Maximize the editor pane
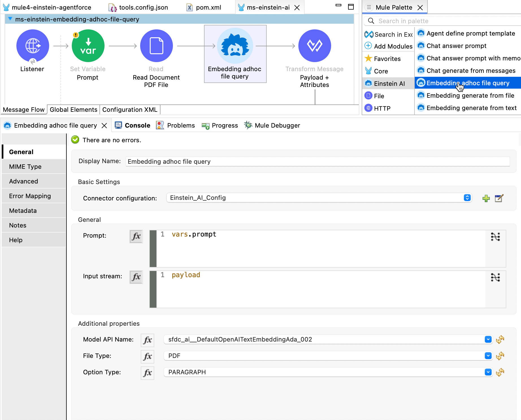Image resolution: width=521 pixels, height=420 pixels. [x=351, y=7]
